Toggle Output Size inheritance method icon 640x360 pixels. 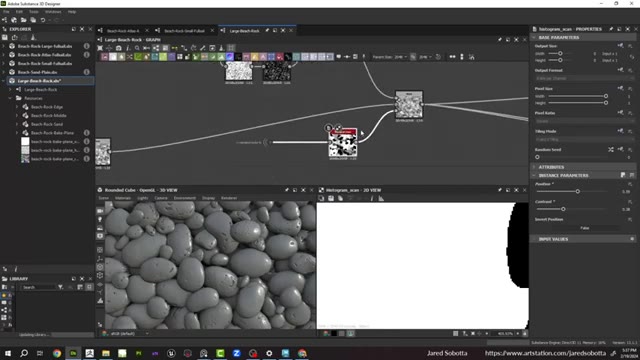[620, 46]
